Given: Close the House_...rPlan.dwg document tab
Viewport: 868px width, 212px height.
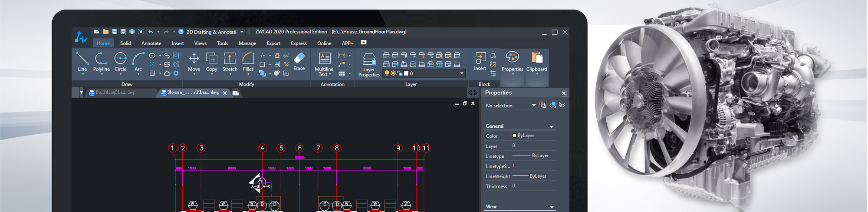Looking at the screenshot, I should pyautogui.click(x=225, y=93).
